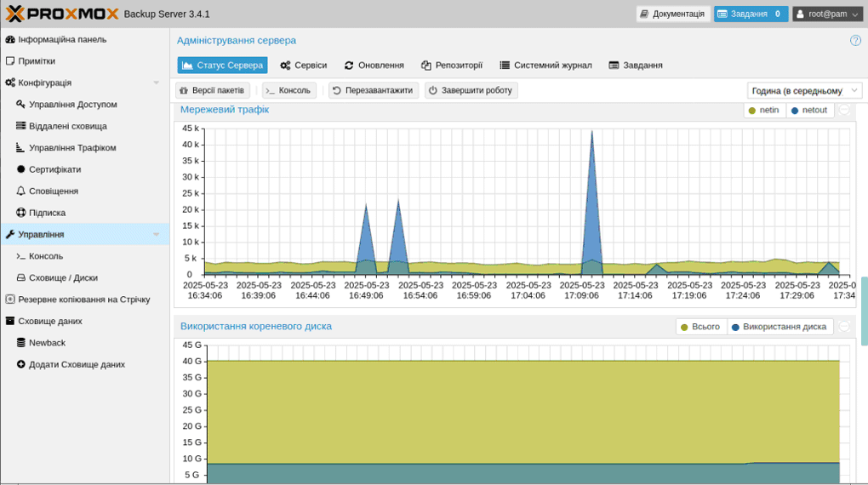This screenshot has height=485, width=868.
Task: Open the time range dropdown Година
Action: click(803, 91)
